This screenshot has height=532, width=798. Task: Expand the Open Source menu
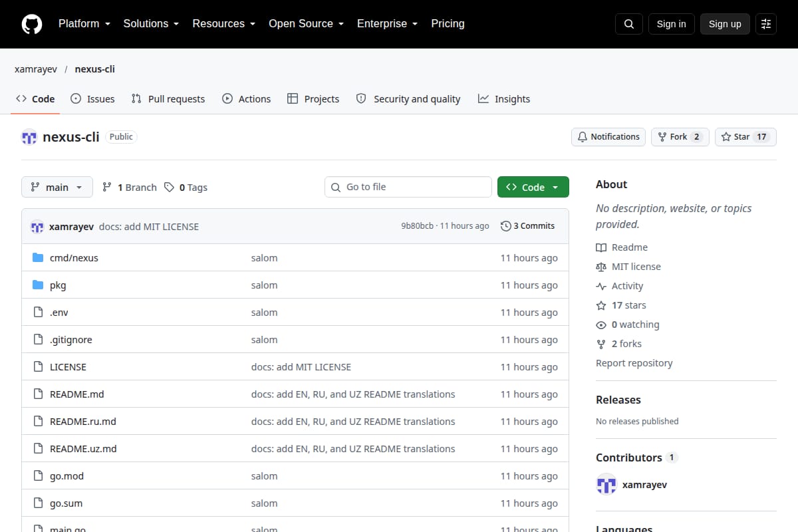(307, 24)
